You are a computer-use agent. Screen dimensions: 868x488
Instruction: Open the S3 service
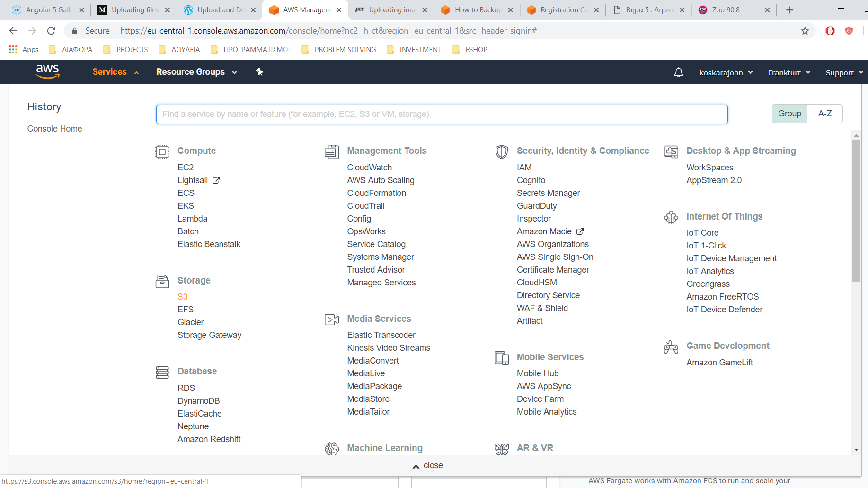182,297
